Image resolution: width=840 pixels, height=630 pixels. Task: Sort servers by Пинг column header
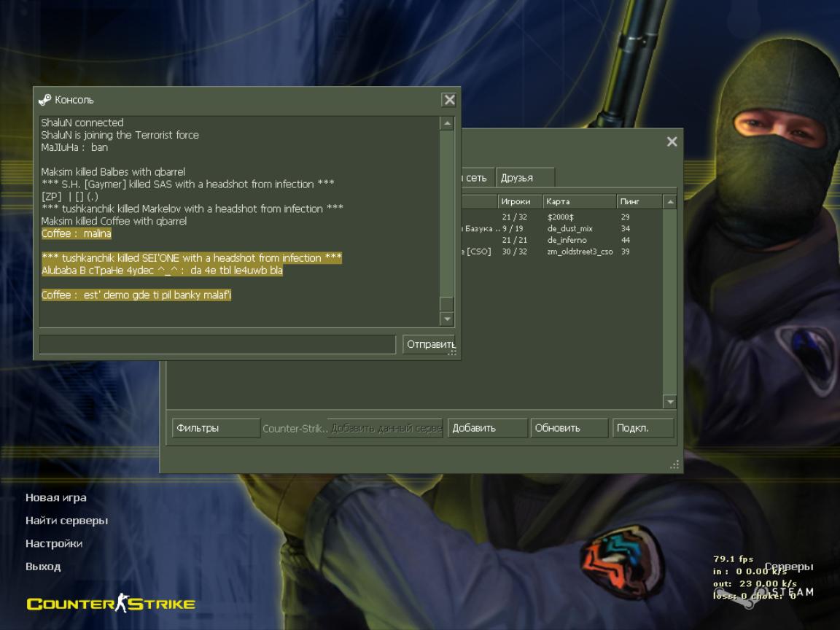pos(638,201)
